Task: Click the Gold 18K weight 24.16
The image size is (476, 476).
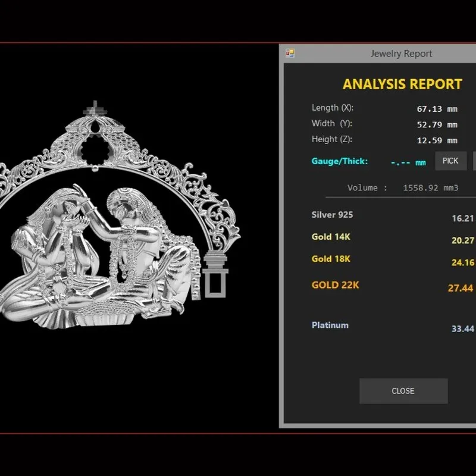Action: (x=463, y=262)
